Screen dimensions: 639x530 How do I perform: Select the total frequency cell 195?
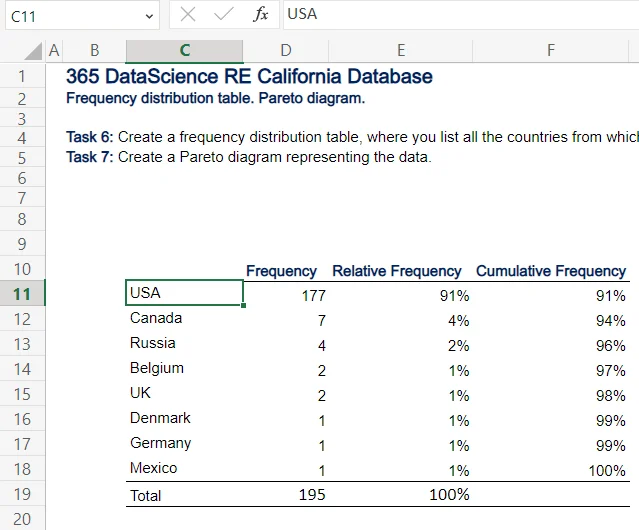(286, 495)
